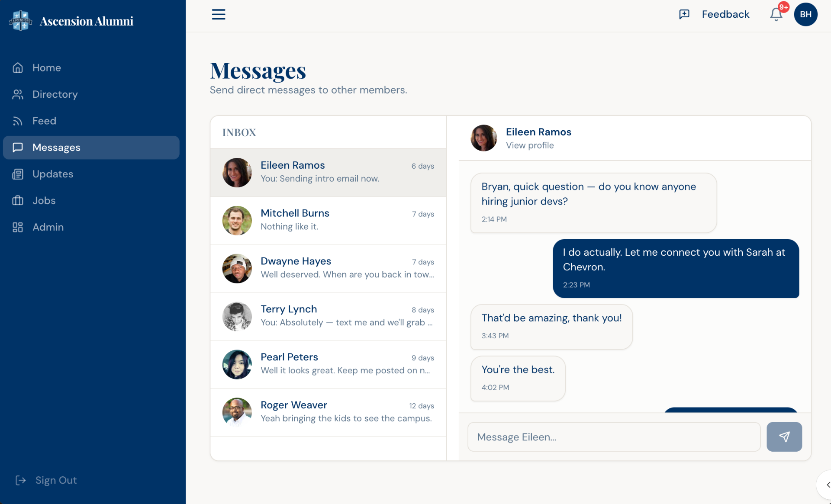Click preview "Well it looks great. Keep me posted"
Image resolution: width=831 pixels, height=504 pixels.
pos(345,371)
